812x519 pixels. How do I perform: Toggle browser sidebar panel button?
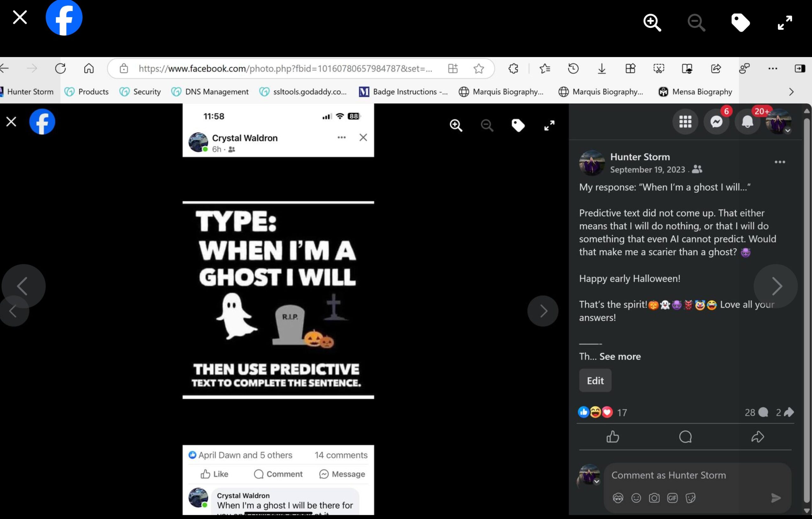tap(800, 69)
